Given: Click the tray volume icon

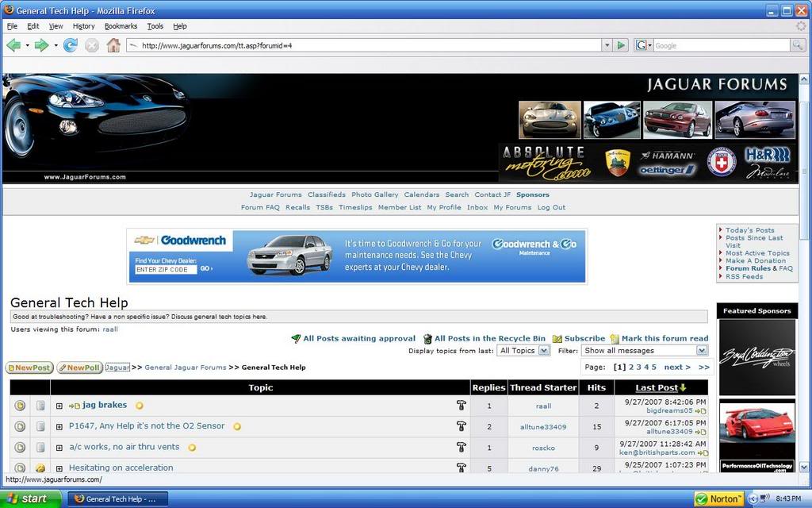Looking at the screenshot, I should point(764,498).
